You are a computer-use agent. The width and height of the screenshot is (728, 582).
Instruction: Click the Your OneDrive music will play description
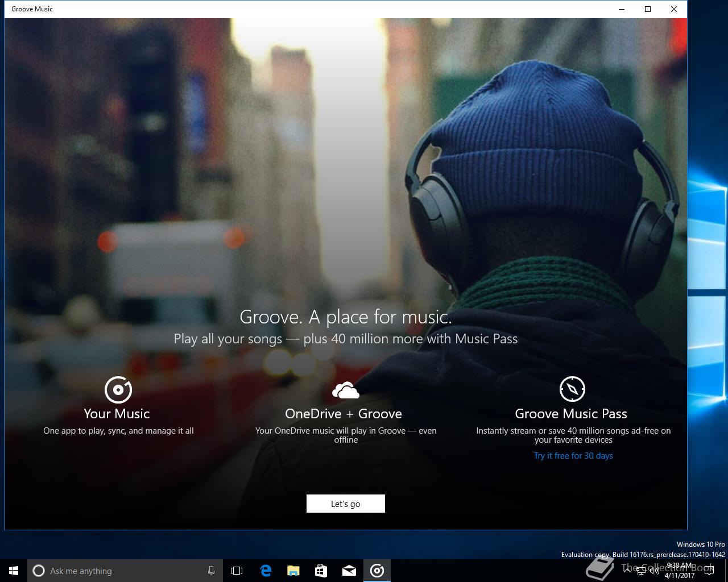click(346, 435)
